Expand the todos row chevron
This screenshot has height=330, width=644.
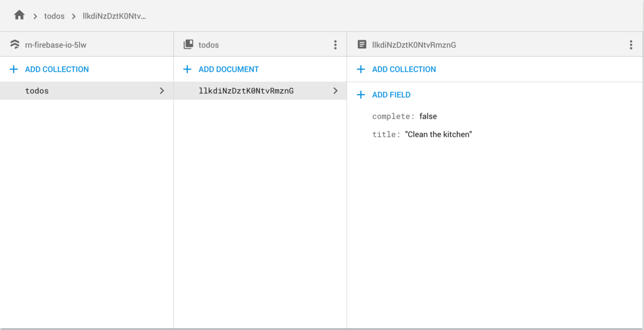coord(162,91)
